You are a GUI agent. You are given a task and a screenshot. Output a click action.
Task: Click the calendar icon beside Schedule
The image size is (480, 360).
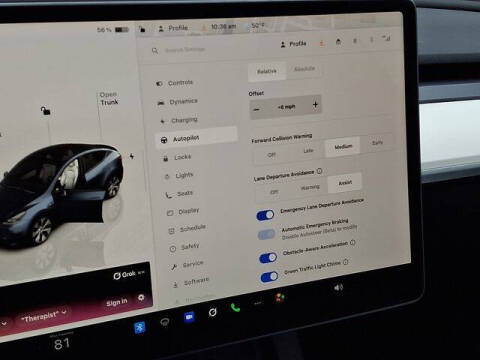171,231
